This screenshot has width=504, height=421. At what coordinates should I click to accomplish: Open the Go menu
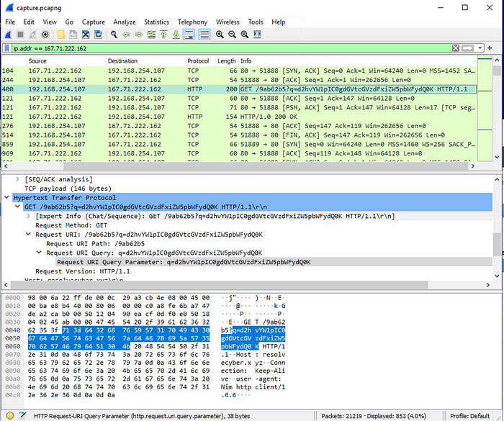pos(69,22)
